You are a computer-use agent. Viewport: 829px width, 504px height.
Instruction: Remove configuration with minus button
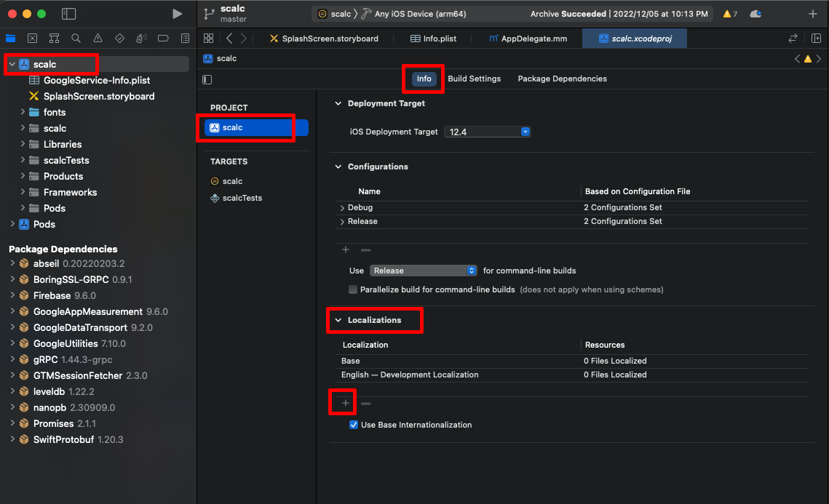[x=365, y=249]
